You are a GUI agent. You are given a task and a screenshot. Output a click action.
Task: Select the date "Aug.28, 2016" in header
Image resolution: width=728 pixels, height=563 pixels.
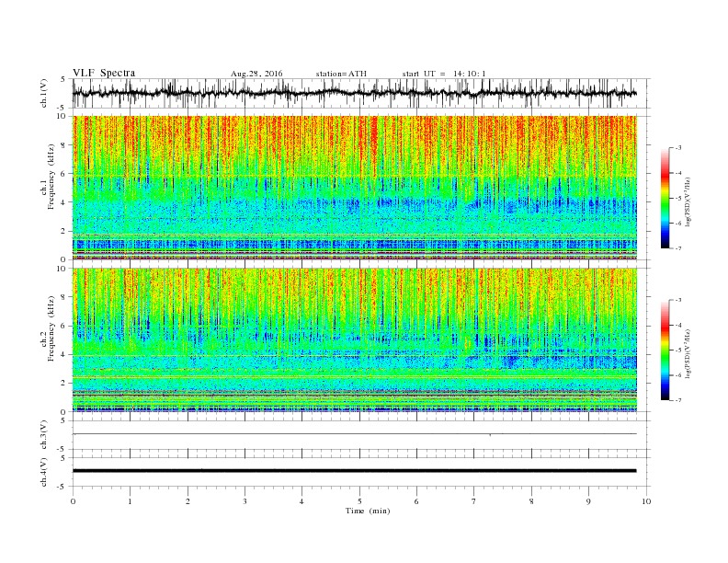click(256, 74)
